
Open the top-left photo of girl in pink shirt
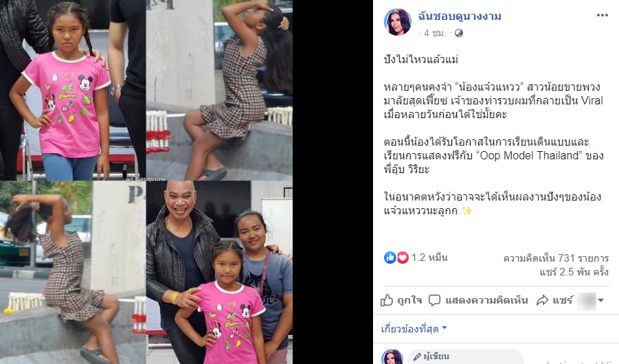(73, 90)
